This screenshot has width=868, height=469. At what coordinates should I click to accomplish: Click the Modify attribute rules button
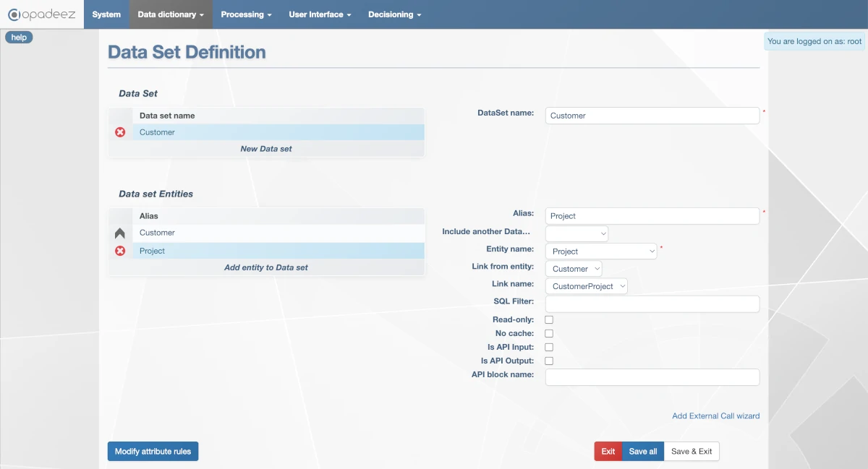point(153,451)
